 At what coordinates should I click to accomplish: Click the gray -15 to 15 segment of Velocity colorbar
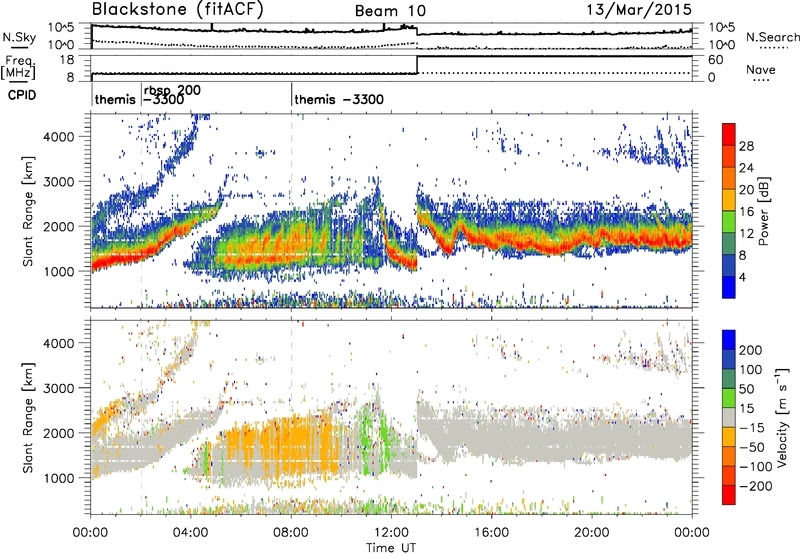(x=729, y=417)
